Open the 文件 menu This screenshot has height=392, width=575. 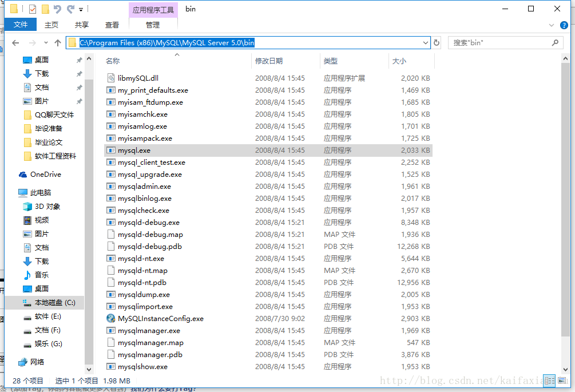point(21,25)
